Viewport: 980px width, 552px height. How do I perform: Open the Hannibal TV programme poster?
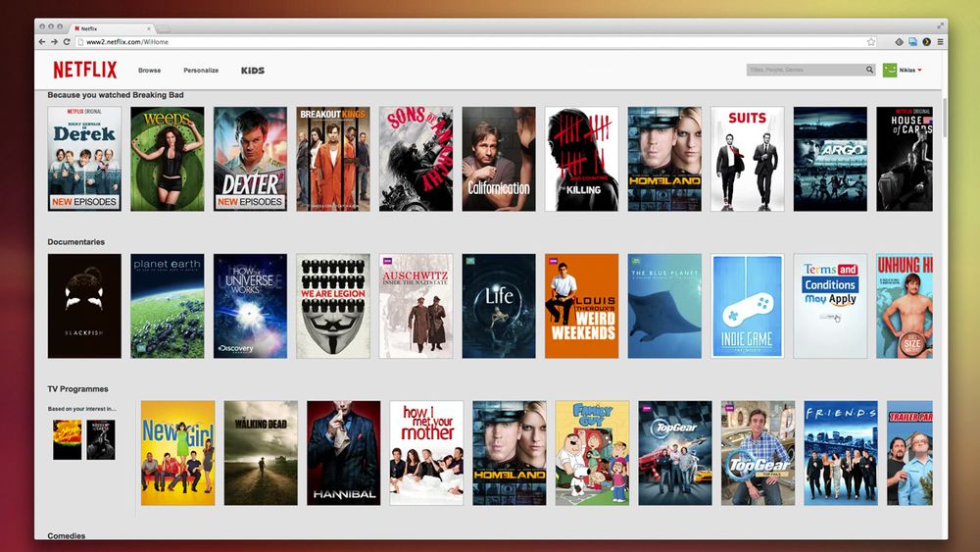coord(343,453)
